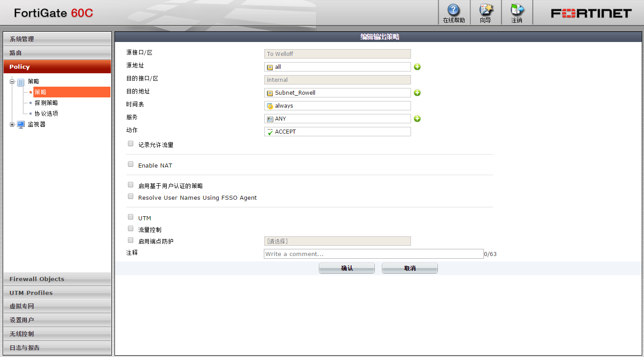The image size is (644, 357).
Task: Enable the 流量控制 checkbox
Action: (x=131, y=228)
